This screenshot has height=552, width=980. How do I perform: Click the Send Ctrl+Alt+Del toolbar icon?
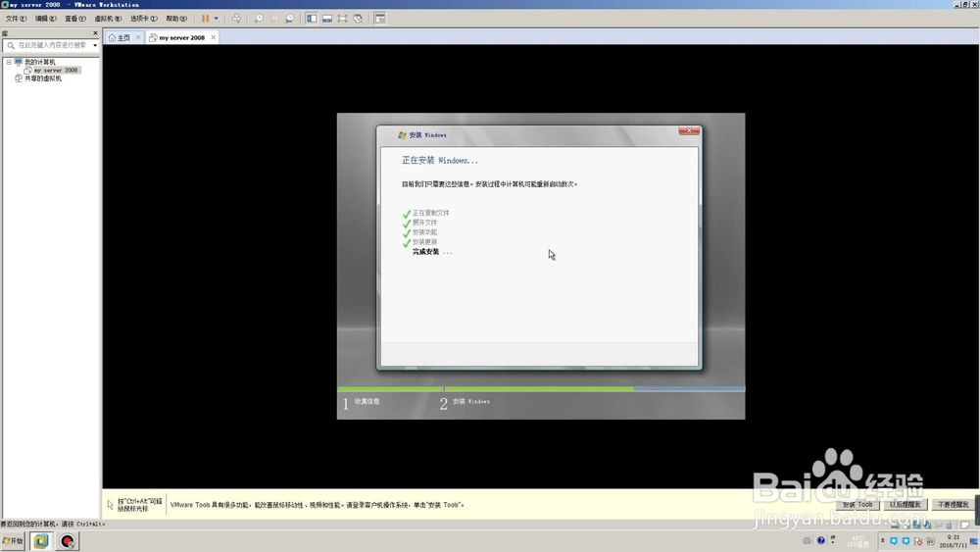[236, 19]
